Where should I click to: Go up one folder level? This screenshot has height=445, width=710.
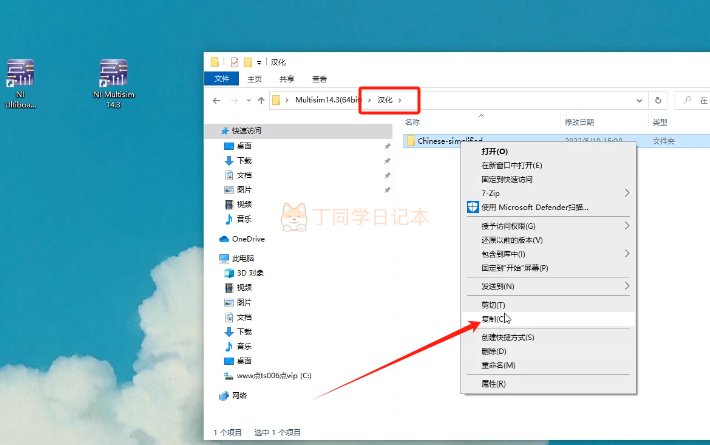pyautogui.click(x=261, y=100)
